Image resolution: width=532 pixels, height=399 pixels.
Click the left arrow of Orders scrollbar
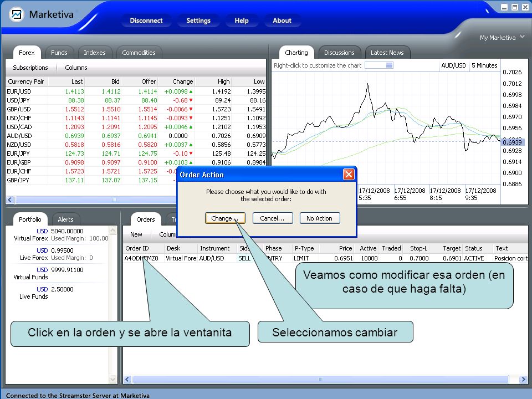127,379
